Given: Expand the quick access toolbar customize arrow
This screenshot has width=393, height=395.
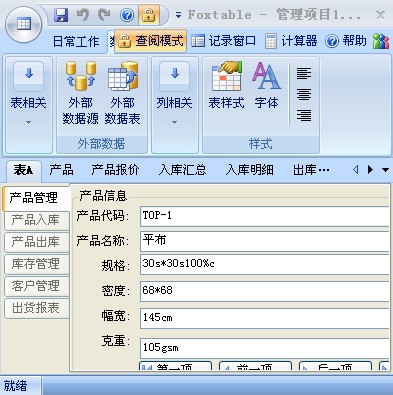Looking at the screenshot, I should (179, 15).
